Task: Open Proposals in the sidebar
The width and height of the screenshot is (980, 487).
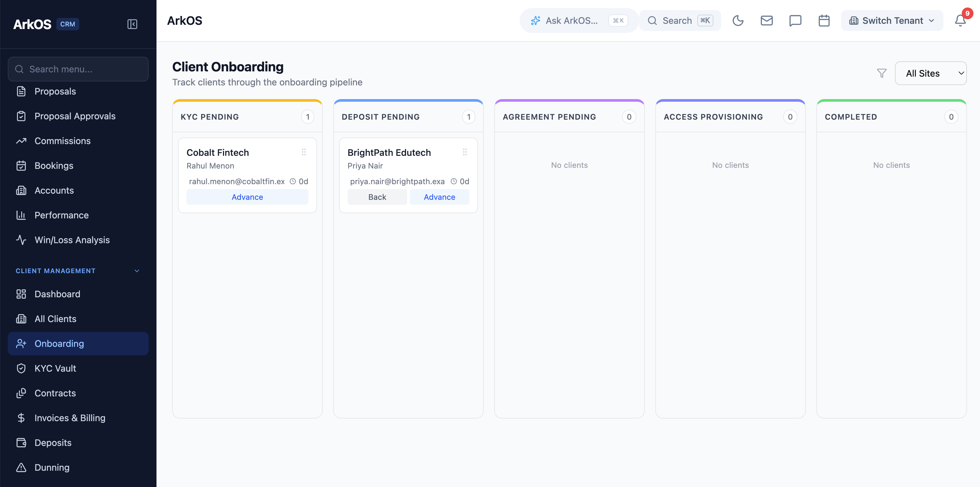Action: point(78,91)
